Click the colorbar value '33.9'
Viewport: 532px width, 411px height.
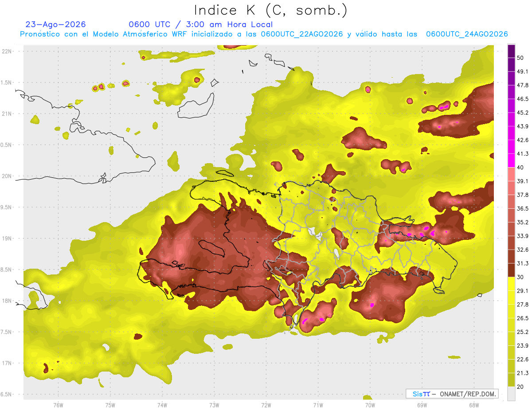tap(522, 236)
